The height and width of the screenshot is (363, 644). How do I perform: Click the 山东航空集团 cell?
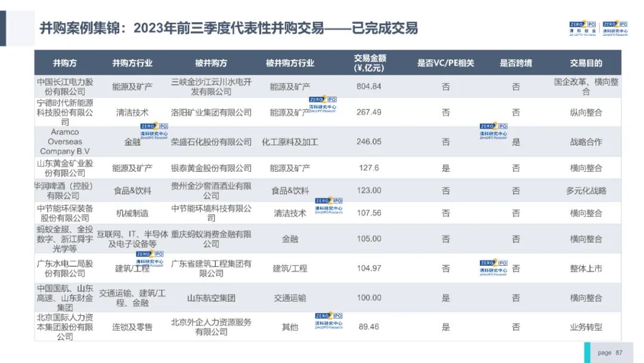(x=211, y=298)
